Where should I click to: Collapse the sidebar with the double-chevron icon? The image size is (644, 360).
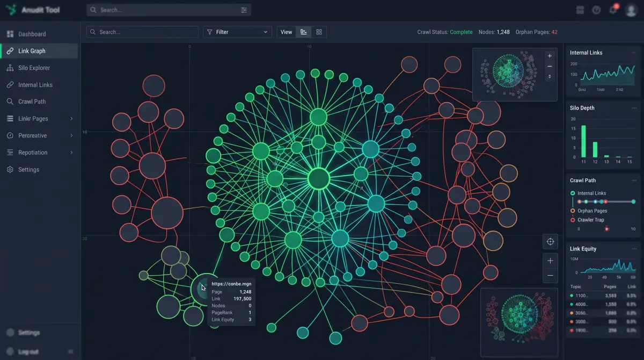[71, 351]
